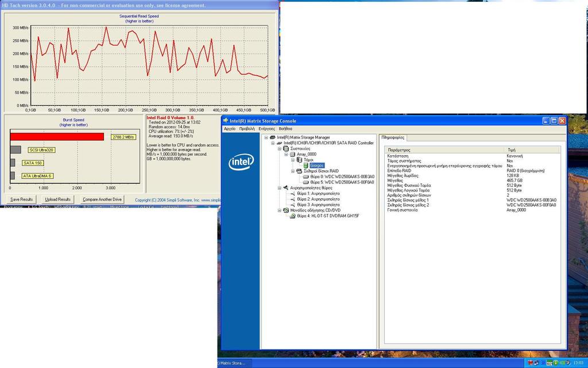
Task: Select the Giorgos volume in the tree
Action: tap(317, 166)
